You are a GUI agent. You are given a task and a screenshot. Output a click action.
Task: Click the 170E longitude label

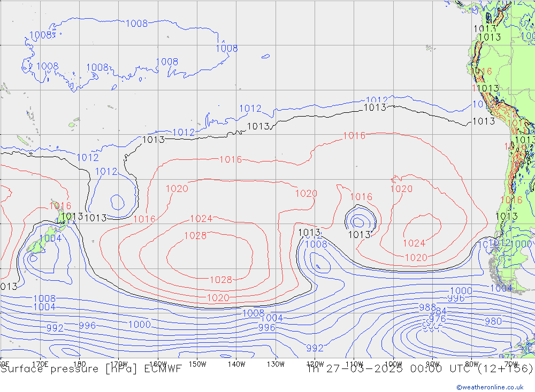[x=40, y=364]
